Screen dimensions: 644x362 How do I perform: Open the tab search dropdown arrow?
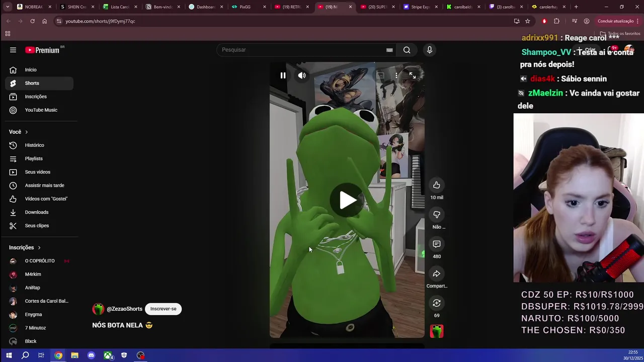pyautogui.click(x=7, y=7)
